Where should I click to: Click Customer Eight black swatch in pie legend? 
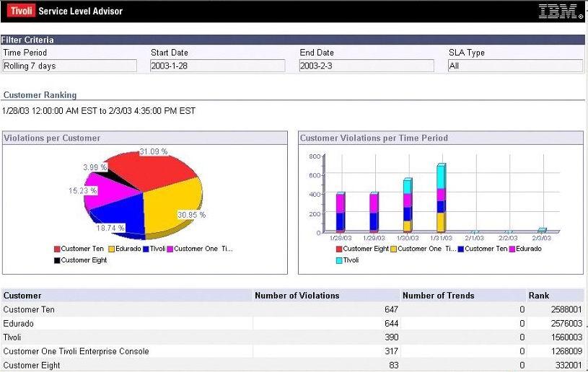57,260
